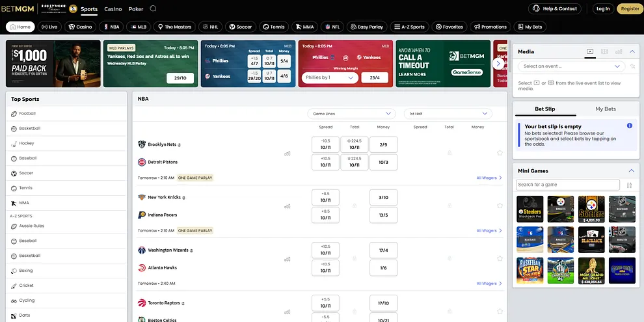
Task: Switch to the Poker top tab
Action: click(x=136, y=9)
